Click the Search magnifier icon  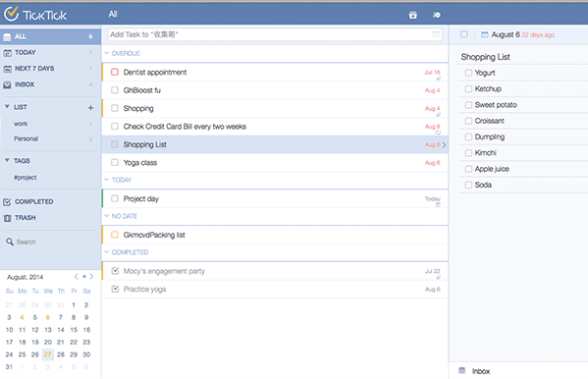click(x=10, y=242)
